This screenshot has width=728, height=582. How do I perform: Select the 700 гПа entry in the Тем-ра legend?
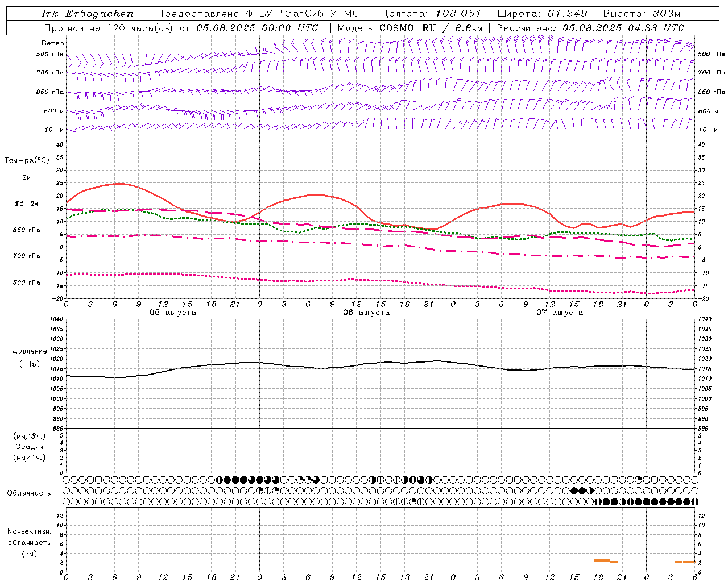[27, 256]
